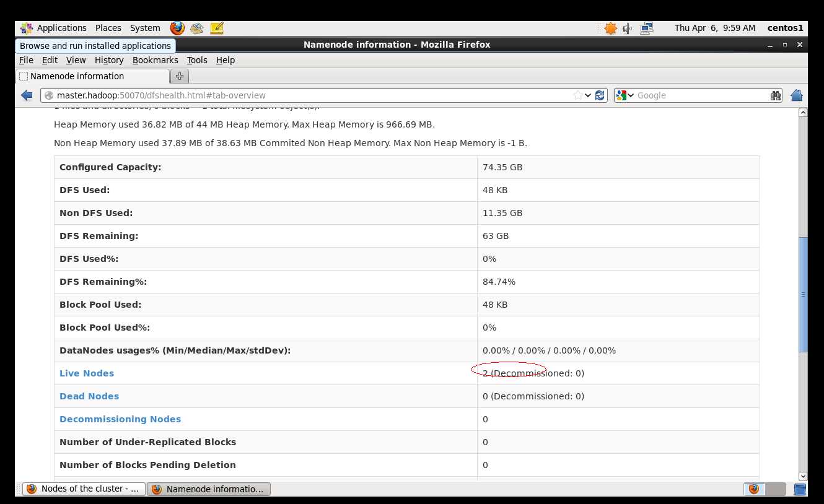
Task: Click the blue desktop icon at bottom right
Action: [800, 489]
